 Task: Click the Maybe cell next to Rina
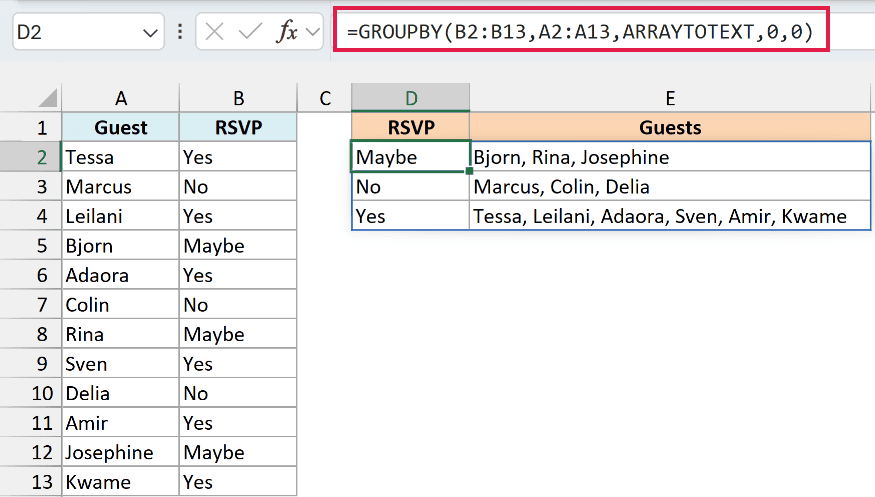pos(238,334)
